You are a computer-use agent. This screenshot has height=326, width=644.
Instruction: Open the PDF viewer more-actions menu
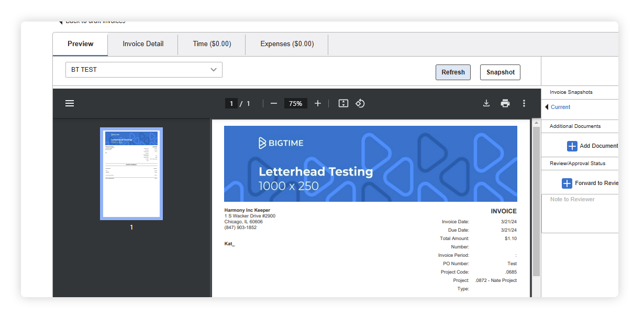[524, 103]
